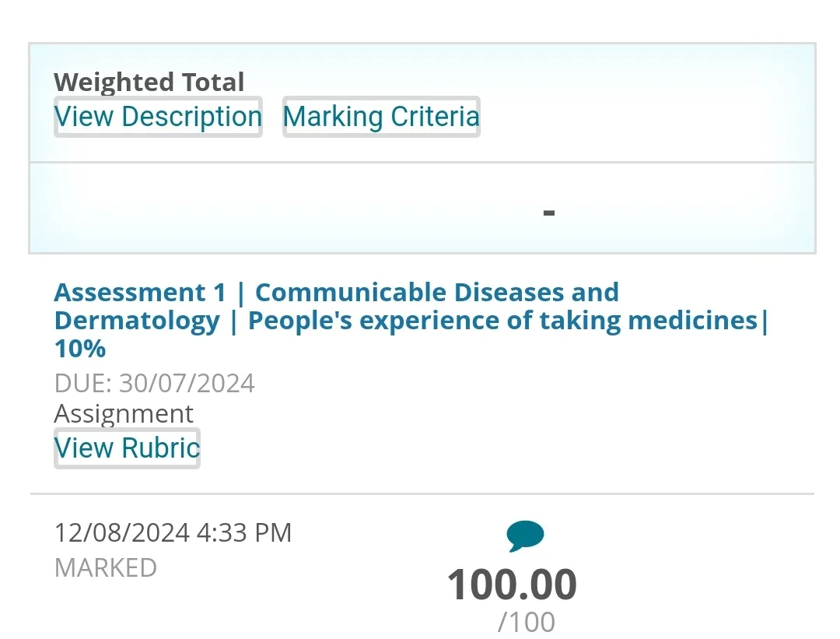Click the empty light-blue Weighted Total grade row
This screenshot has width=840, height=639.
(x=272, y=209)
